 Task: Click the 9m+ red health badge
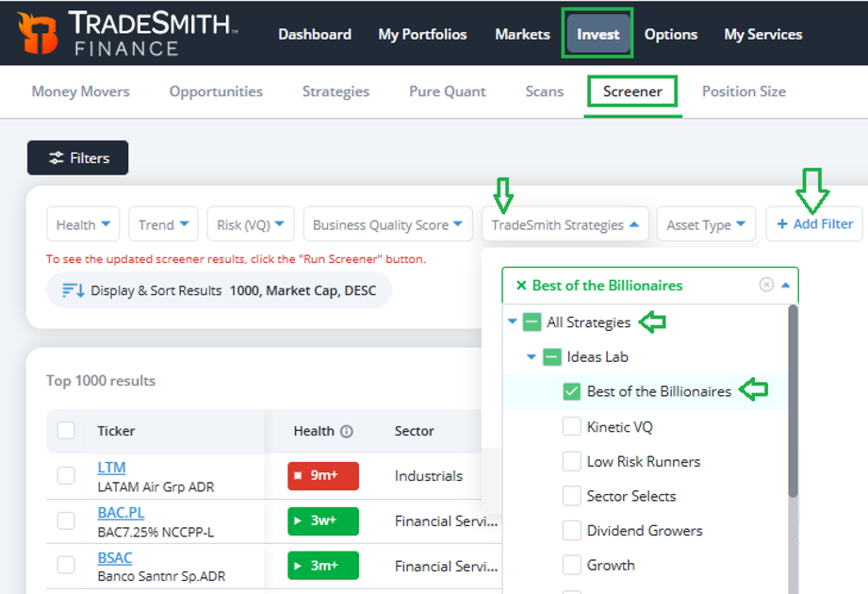click(323, 475)
